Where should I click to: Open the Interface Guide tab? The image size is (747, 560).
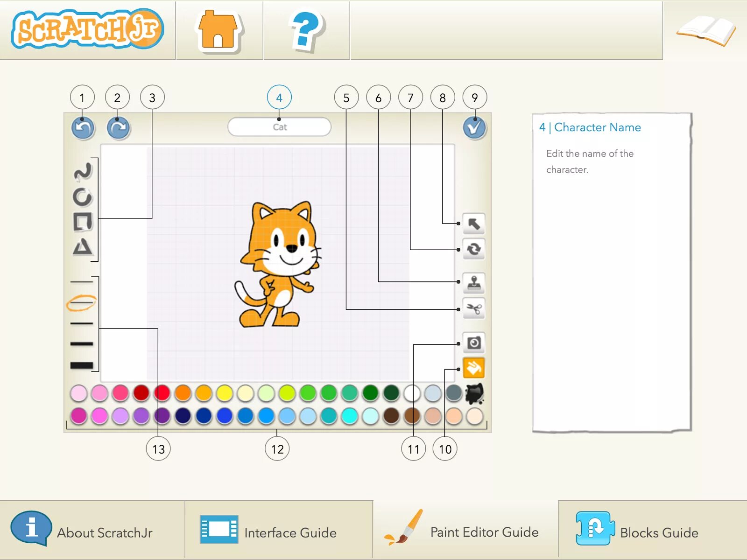pyautogui.click(x=279, y=529)
